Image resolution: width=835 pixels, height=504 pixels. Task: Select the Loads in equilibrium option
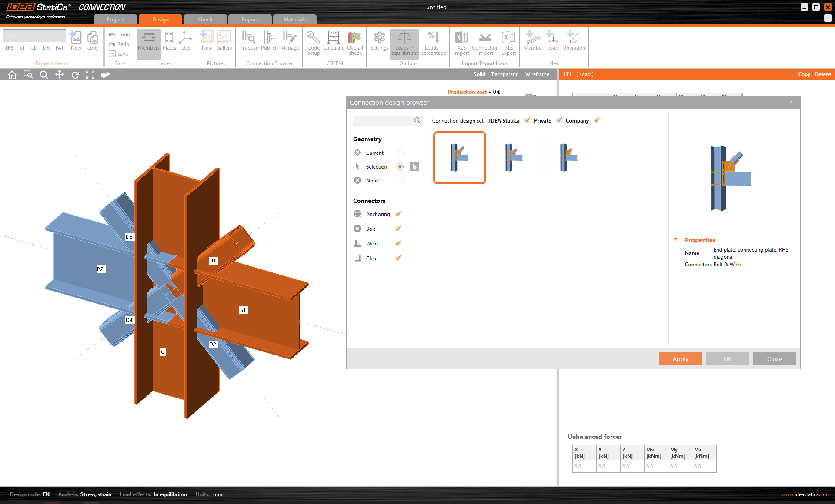404,43
